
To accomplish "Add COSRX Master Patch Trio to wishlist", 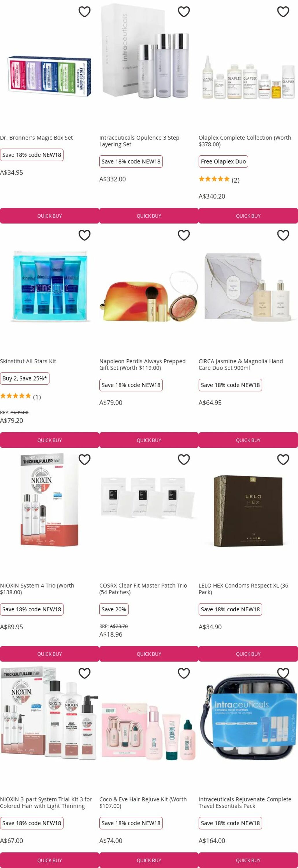I will coord(184,459).
